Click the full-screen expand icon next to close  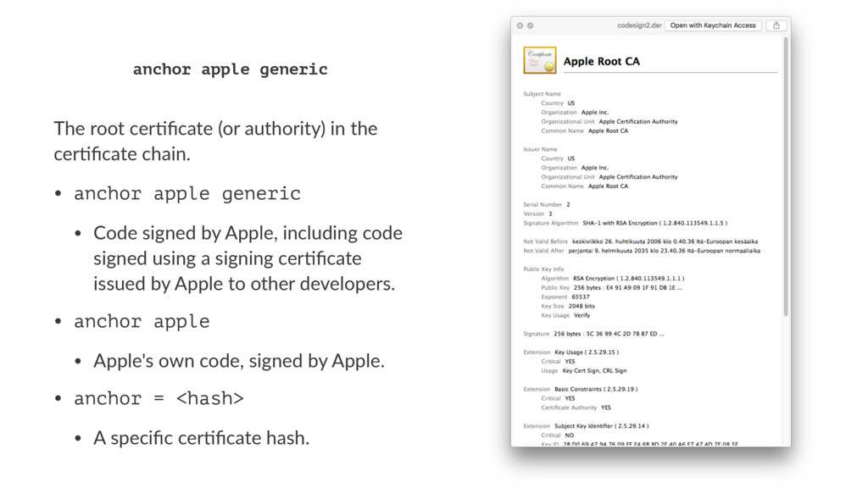pos(531,25)
